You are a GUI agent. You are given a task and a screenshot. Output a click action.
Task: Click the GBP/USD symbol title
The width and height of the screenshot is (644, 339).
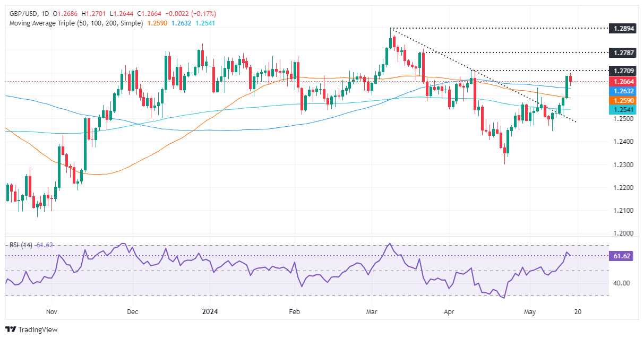pos(21,13)
